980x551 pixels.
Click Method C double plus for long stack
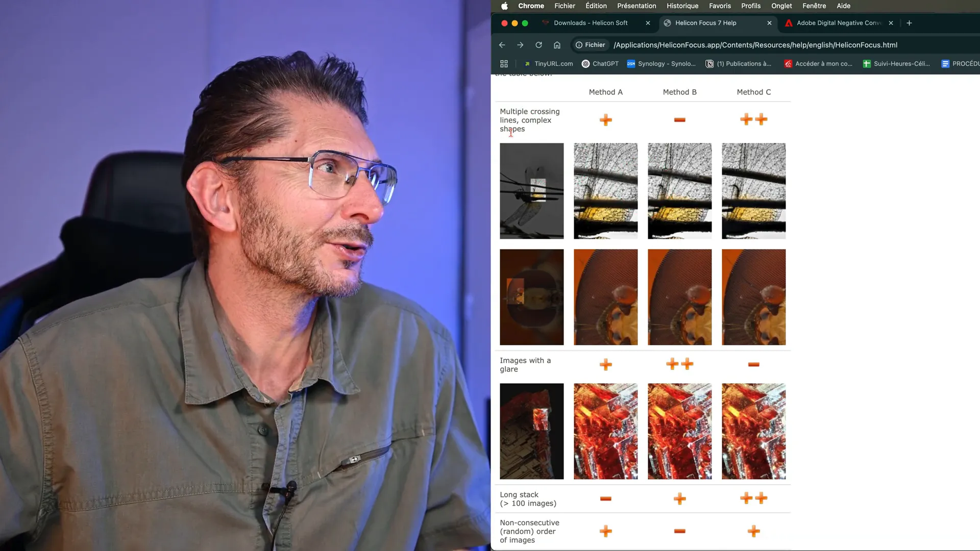753,498
